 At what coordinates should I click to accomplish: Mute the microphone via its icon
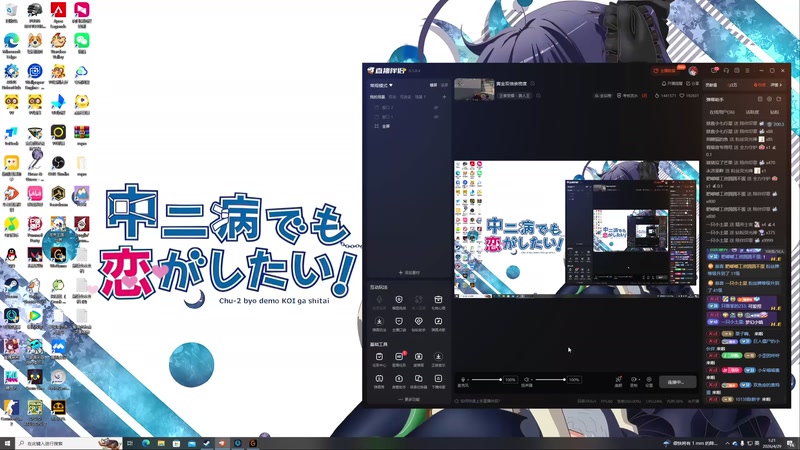pyautogui.click(x=463, y=380)
